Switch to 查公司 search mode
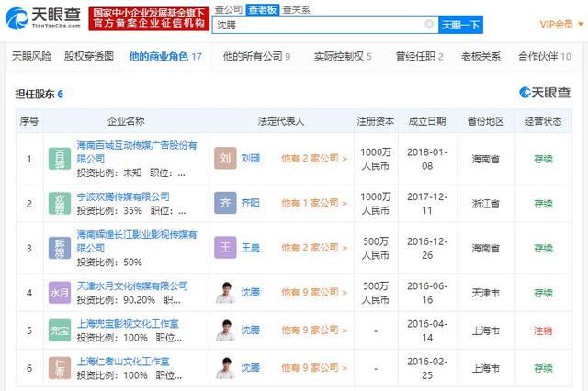This screenshot has height=391, width=588. tap(229, 10)
